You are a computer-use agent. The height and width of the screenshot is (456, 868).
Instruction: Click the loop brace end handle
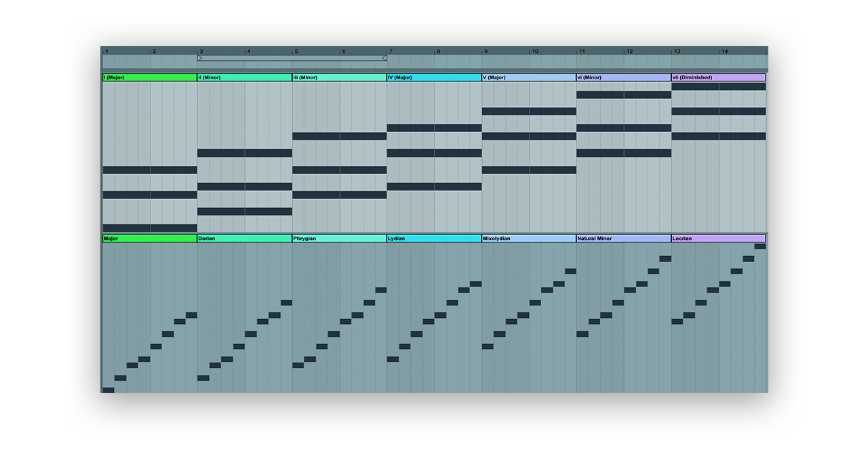(x=384, y=58)
